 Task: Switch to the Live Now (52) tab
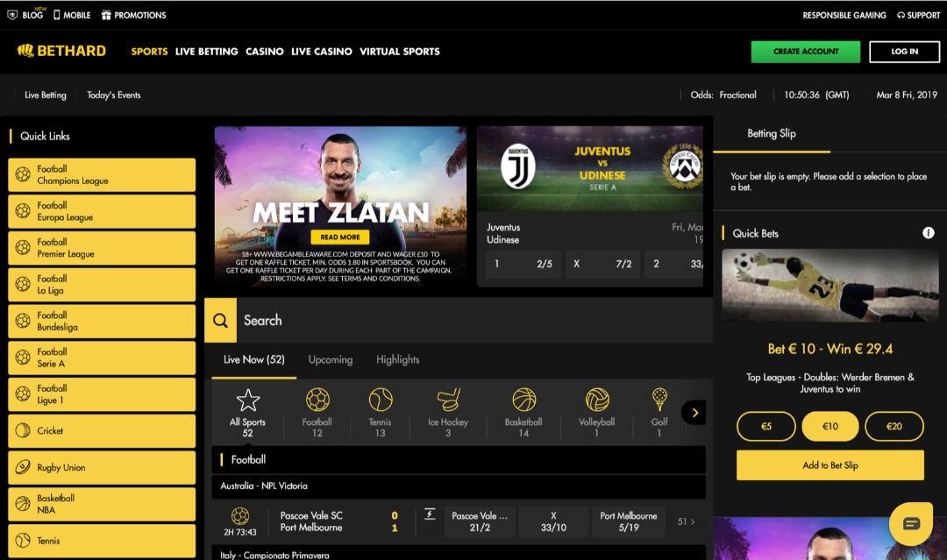coord(253,359)
